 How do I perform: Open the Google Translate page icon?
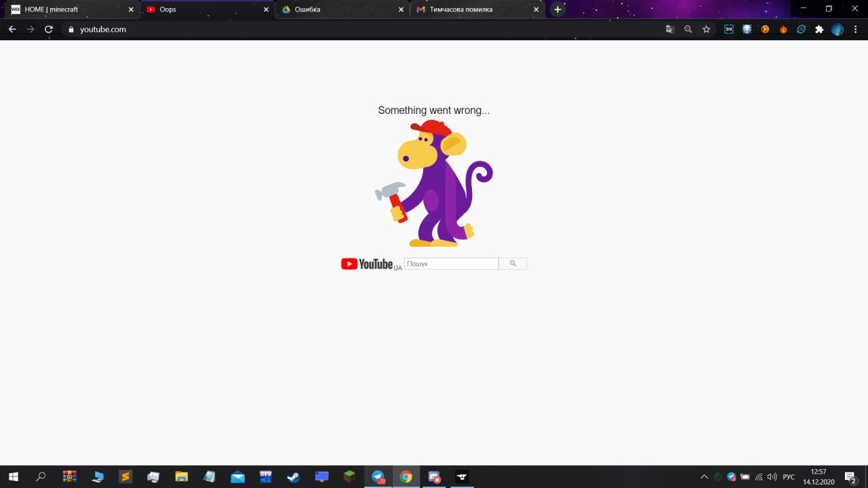670,29
